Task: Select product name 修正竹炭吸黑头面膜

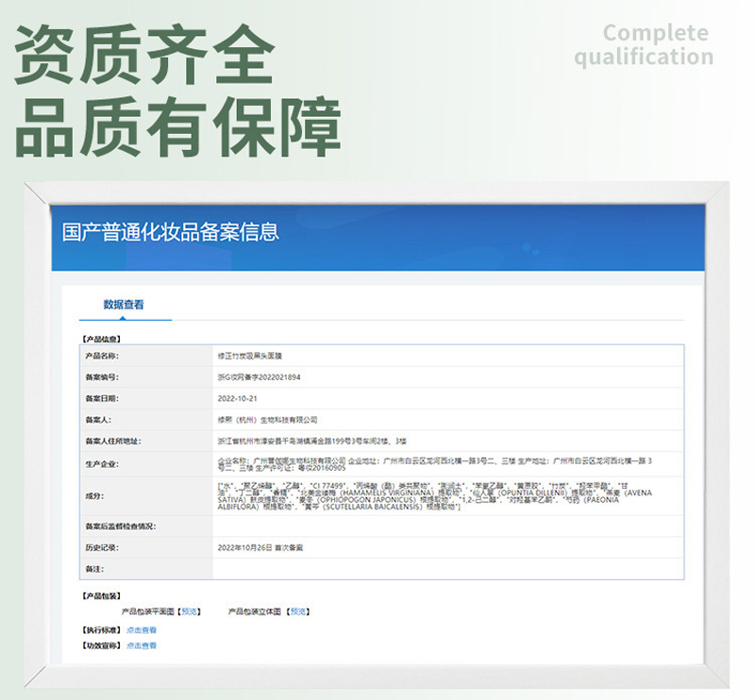Action: (250, 356)
